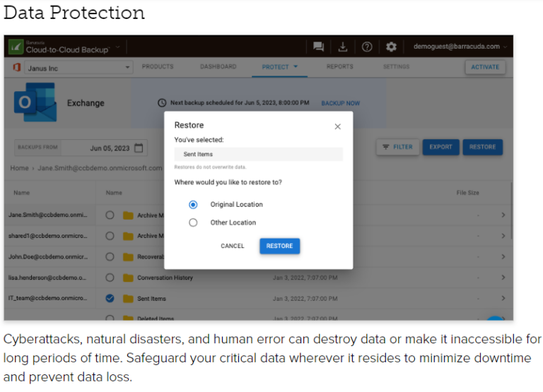Open the help question mark icon
The width and height of the screenshot is (543, 392).
(x=367, y=47)
